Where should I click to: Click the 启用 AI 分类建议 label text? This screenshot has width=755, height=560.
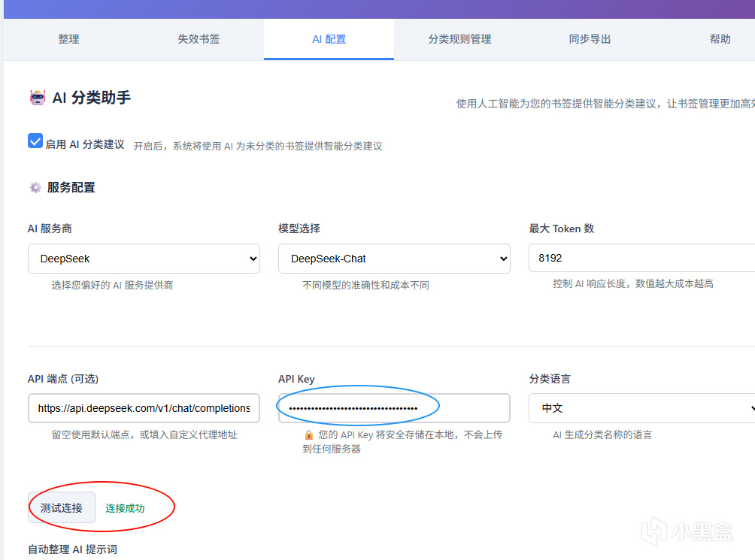coord(85,144)
